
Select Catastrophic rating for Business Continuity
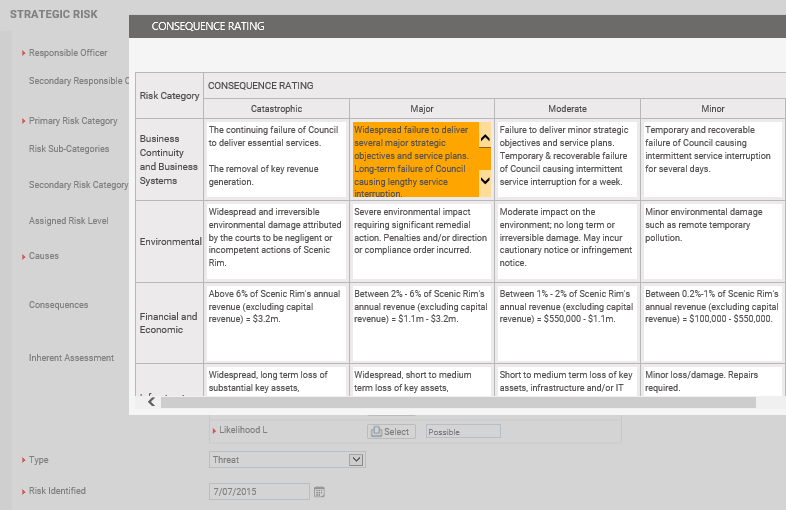(276, 159)
